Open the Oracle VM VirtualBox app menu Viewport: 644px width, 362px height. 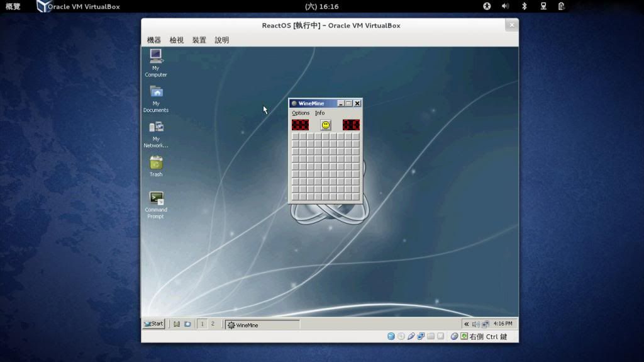(x=79, y=6)
